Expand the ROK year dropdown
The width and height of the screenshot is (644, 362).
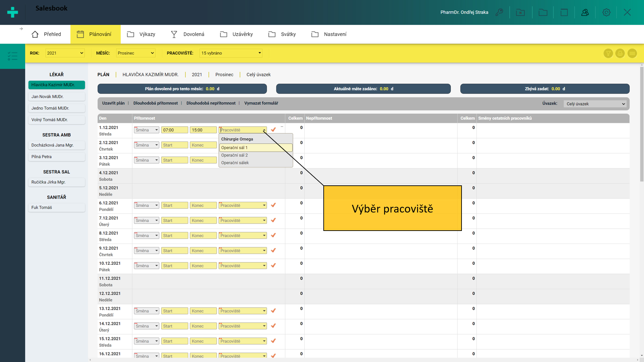click(65, 53)
